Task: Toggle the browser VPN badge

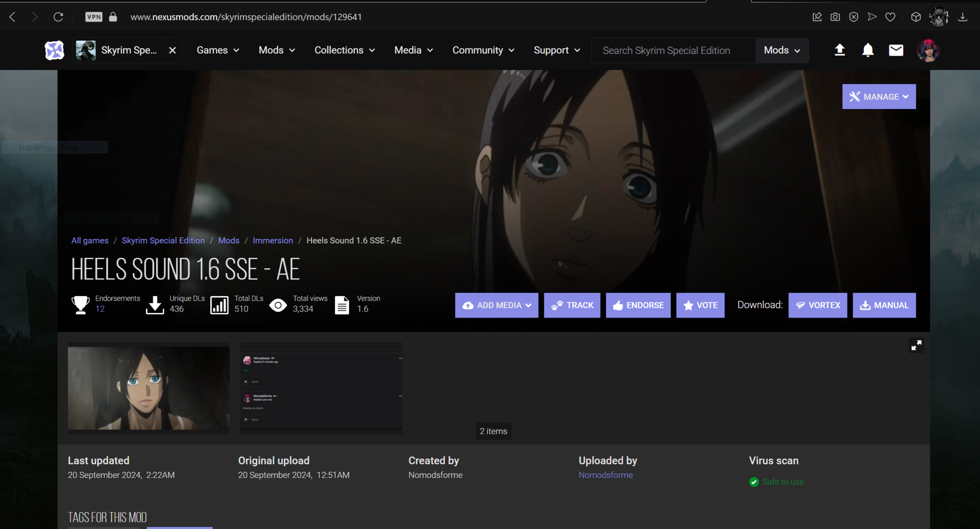Action: (x=94, y=17)
